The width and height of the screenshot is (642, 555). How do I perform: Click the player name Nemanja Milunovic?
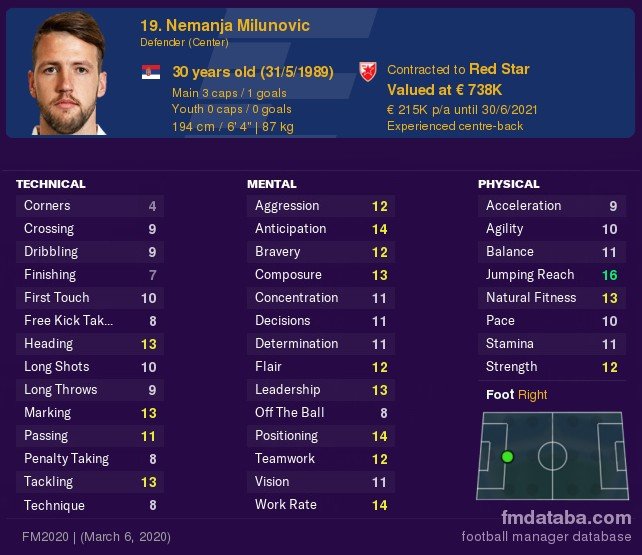point(237,25)
